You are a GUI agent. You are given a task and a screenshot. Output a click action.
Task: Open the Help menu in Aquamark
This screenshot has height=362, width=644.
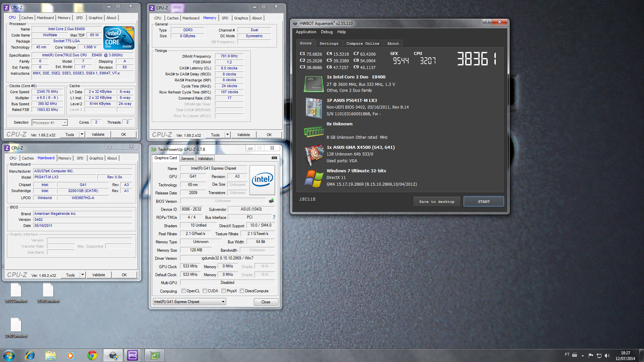[341, 32]
